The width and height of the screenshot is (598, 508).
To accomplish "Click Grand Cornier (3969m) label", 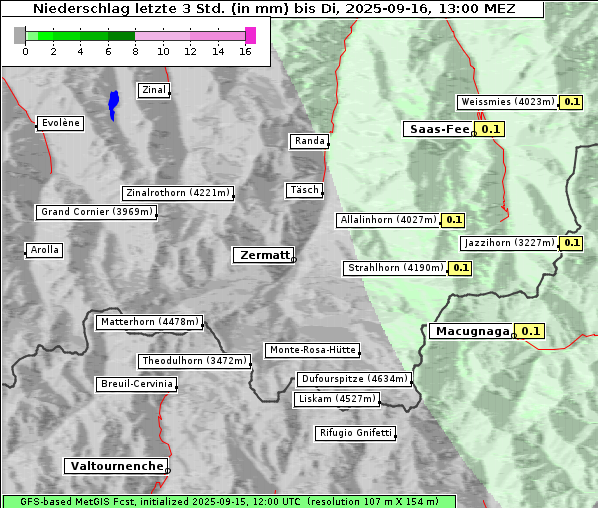I will (x=96, y=212).
